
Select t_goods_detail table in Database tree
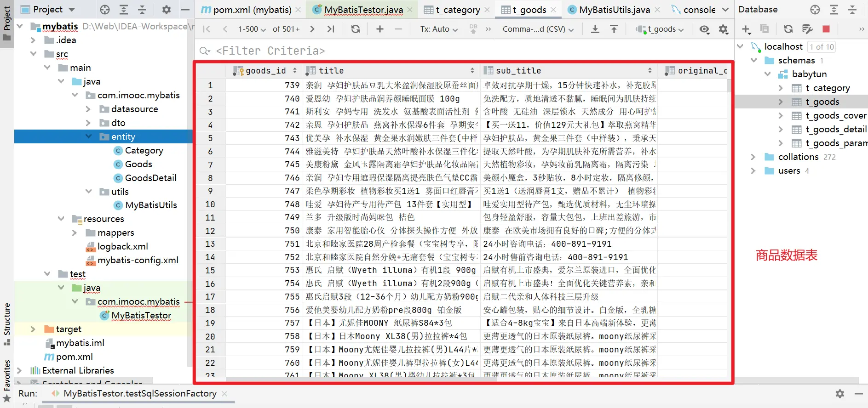pos(836,130)
